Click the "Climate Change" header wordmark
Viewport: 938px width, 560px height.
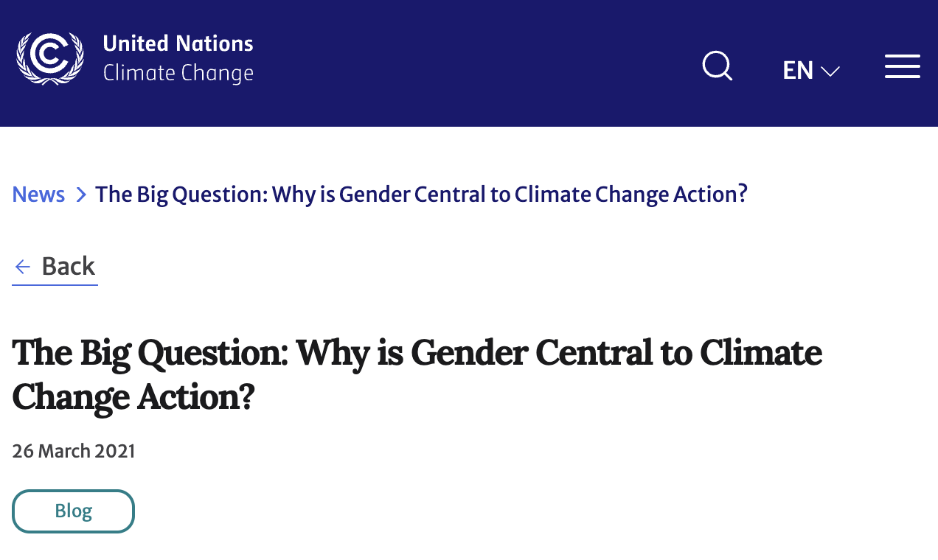[x=178, y=74]
